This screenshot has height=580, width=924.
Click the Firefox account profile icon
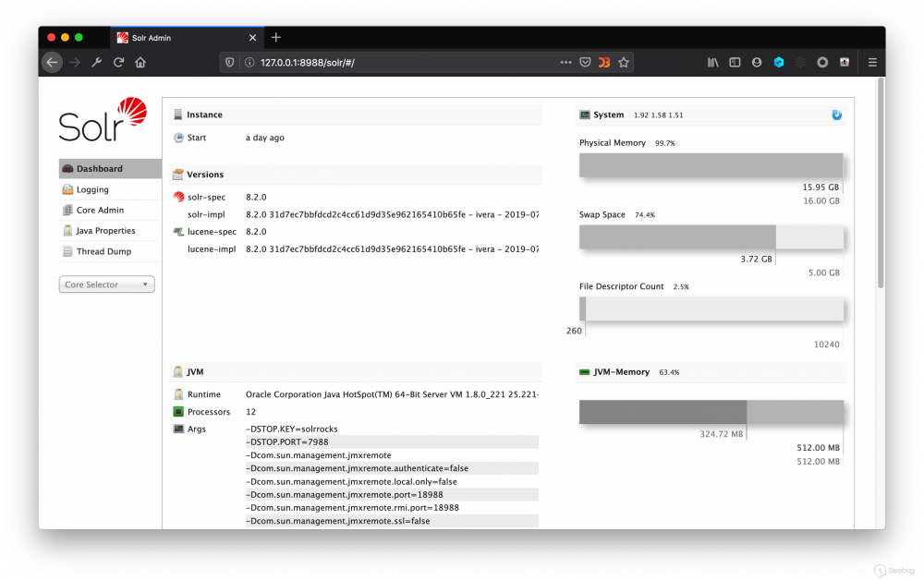coord(756,62)
